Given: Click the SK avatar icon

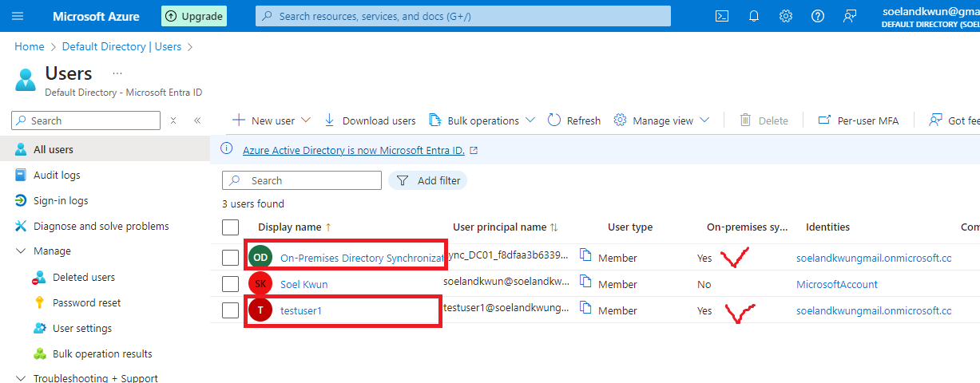Looking at the screenshot, I should click(260, 283).
